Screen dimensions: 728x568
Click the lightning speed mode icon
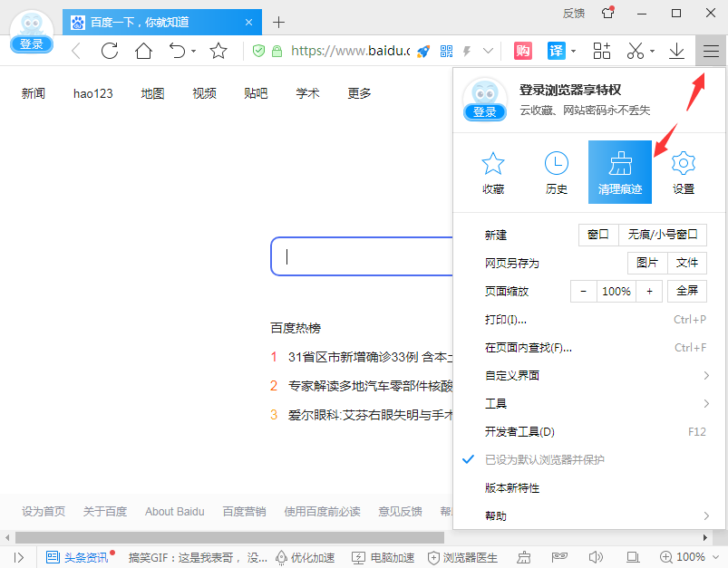467,51
